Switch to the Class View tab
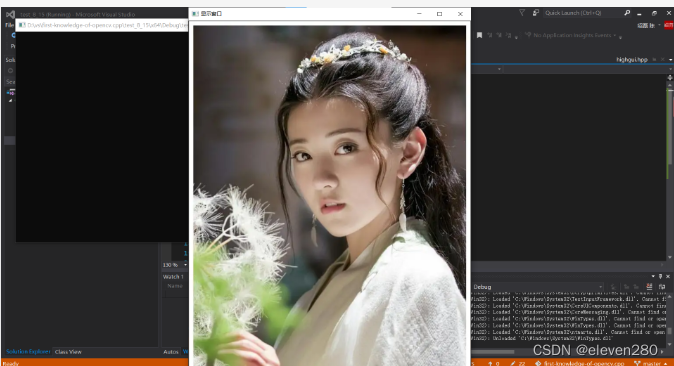This screenshot has width=674, height=366. click(68, 352)
